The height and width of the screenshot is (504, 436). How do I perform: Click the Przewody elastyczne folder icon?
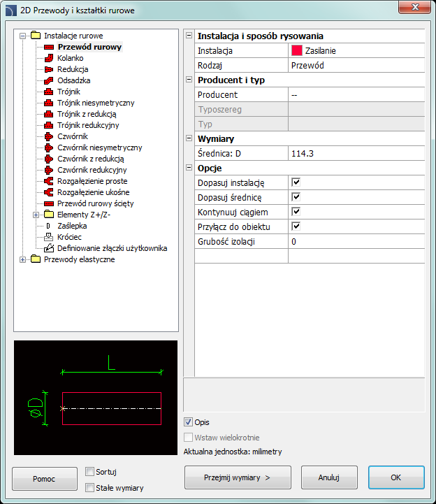36,259
